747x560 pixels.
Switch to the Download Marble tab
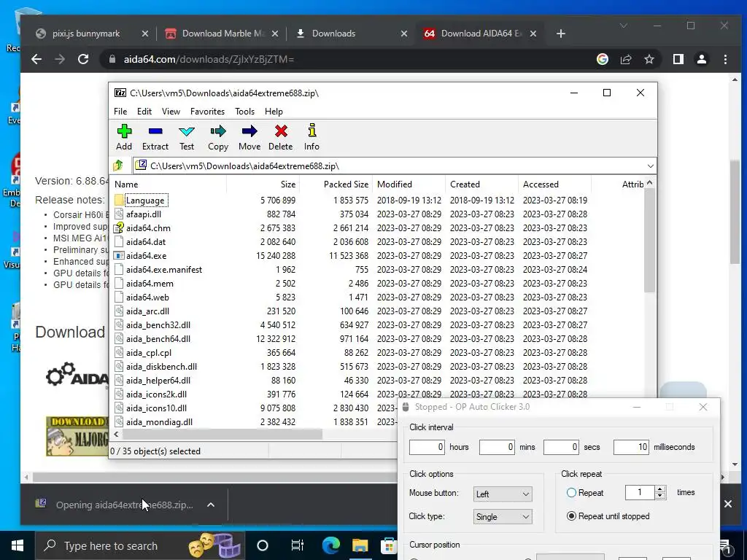tap(223, 34)
